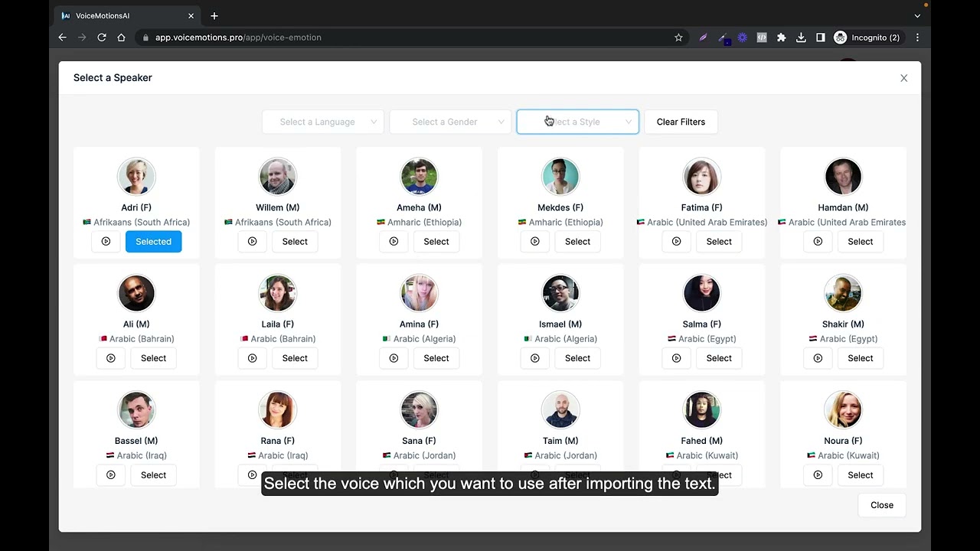Go back in browser history

pos(63,37)
